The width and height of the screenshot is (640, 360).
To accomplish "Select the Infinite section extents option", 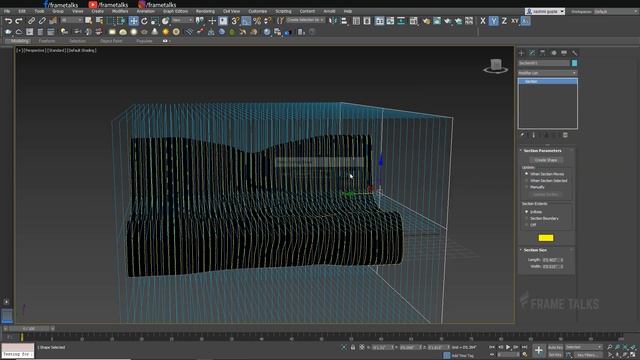I will (527, 212).
